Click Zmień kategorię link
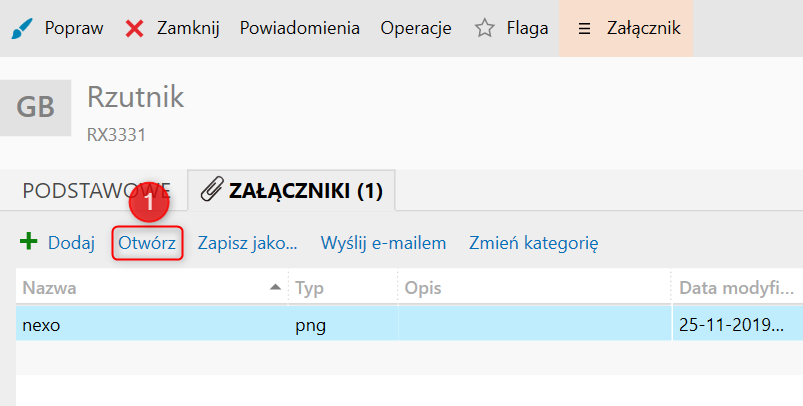 pyautogui.click(x=533, y=242)
